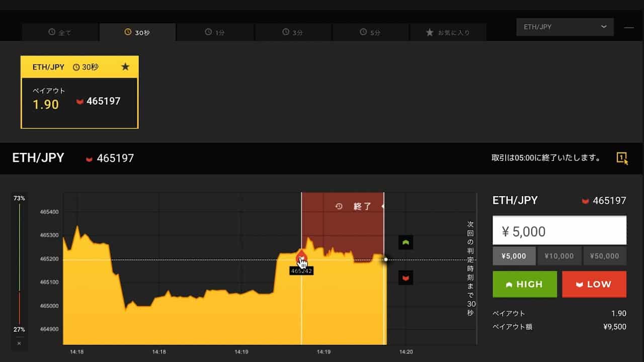Viewport: 644px width, 362px height.
Task: Click the ペイアウト 1.90 value on card
Action: (46, 105)
